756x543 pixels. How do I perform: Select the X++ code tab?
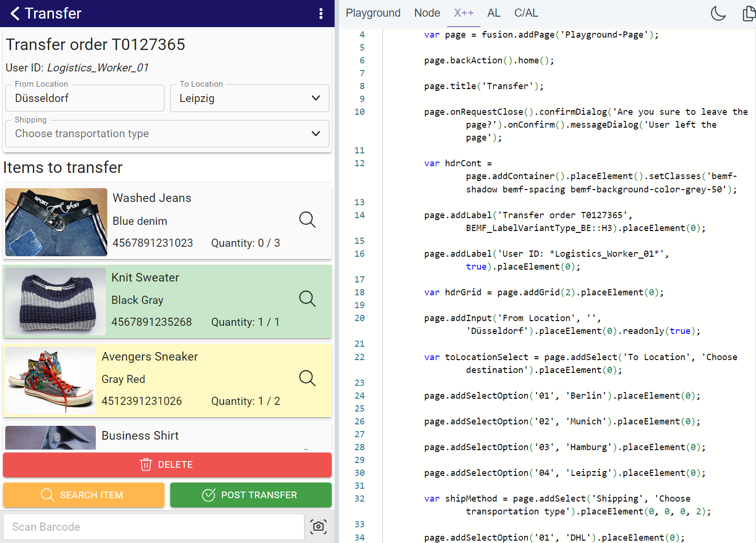(x=463, y=13)
